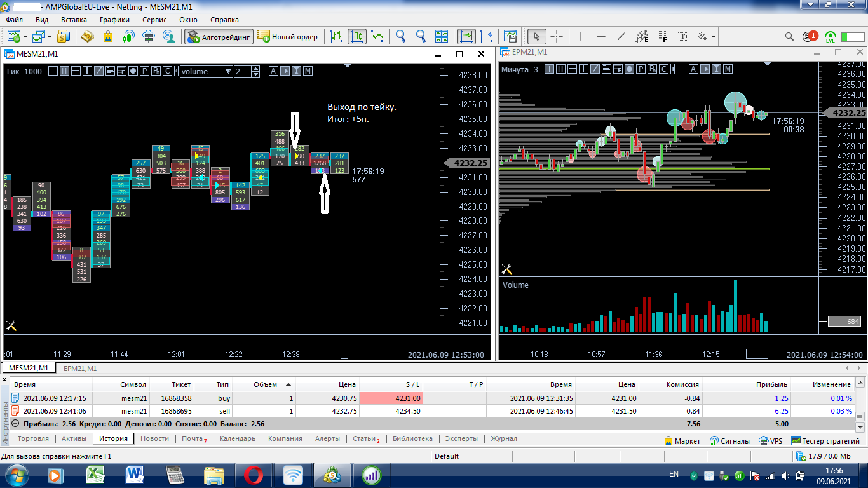Select the equidistant channel tool

642,36
